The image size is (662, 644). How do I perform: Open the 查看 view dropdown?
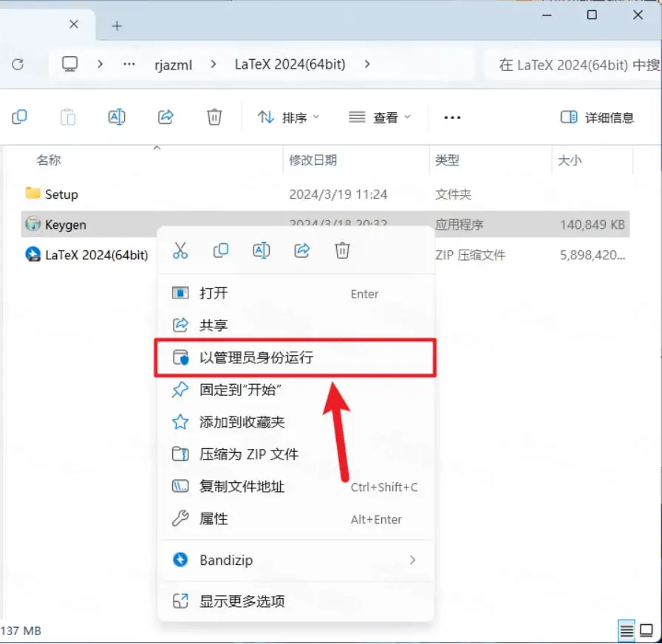pos(380,117)
